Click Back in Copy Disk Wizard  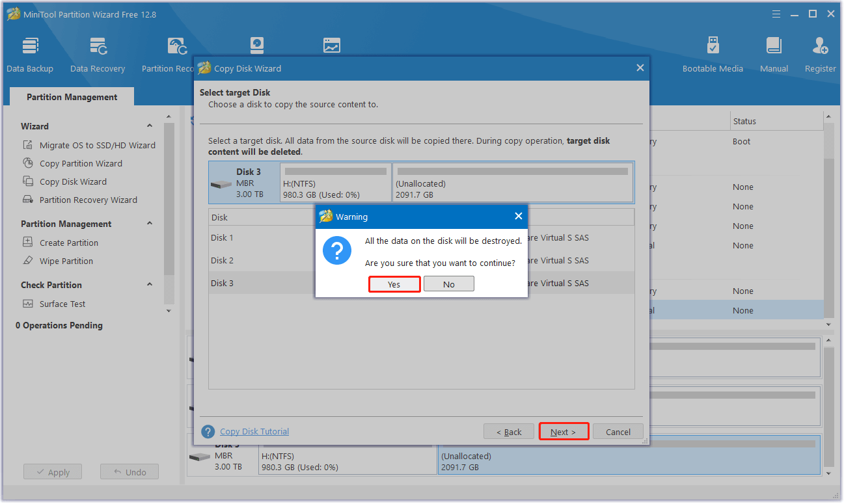pos(509,432)
